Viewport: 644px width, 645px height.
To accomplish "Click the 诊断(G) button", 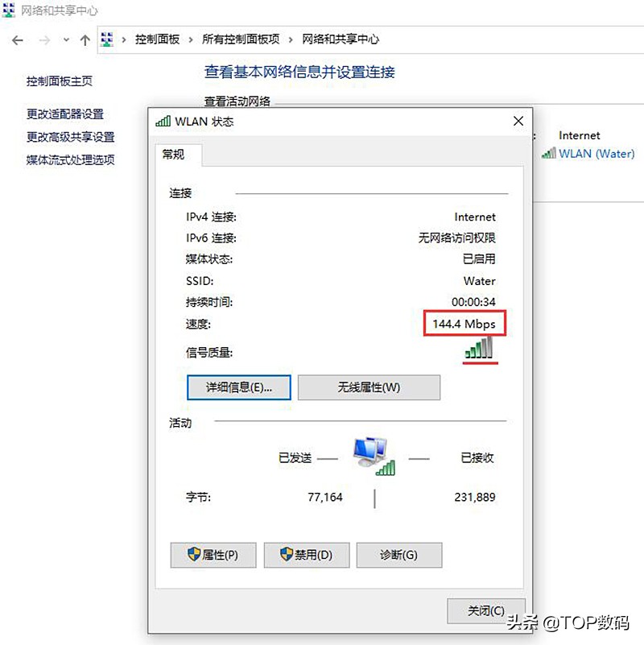I will (399, 555).
